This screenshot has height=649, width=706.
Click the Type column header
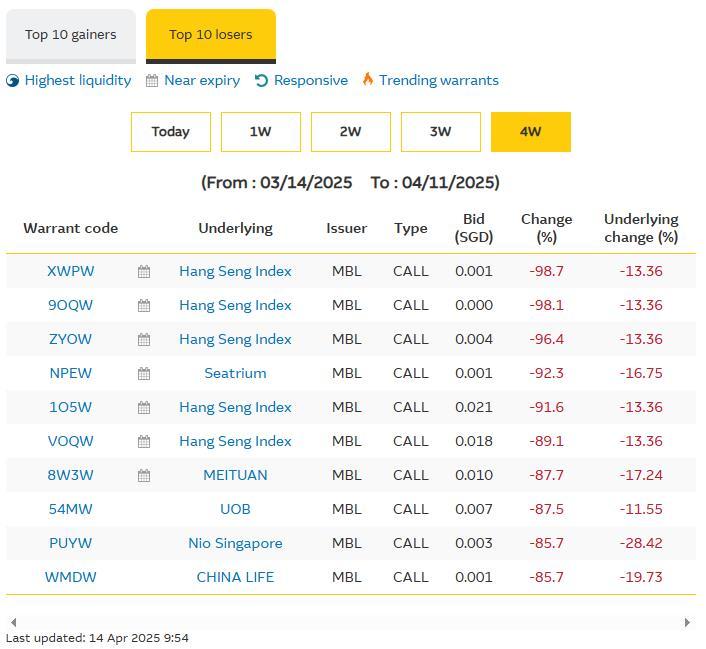tap(411, 228)
